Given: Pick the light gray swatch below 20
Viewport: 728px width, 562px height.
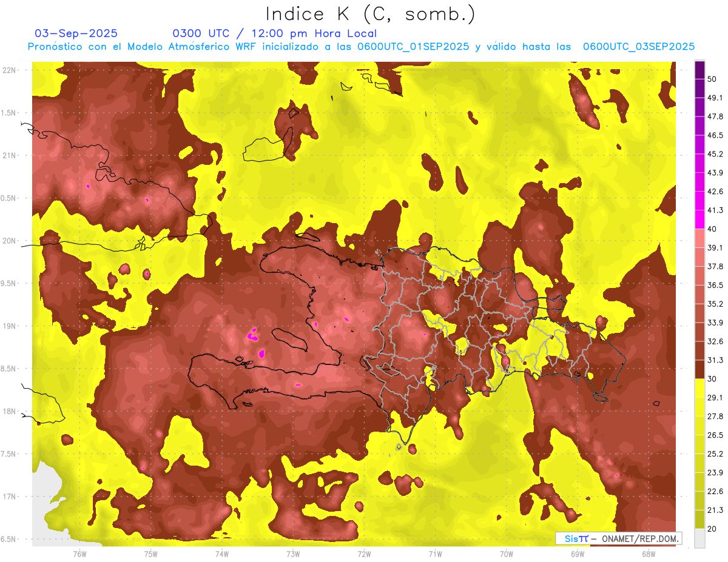Looking at the screenshot, I should pos(699,538).
